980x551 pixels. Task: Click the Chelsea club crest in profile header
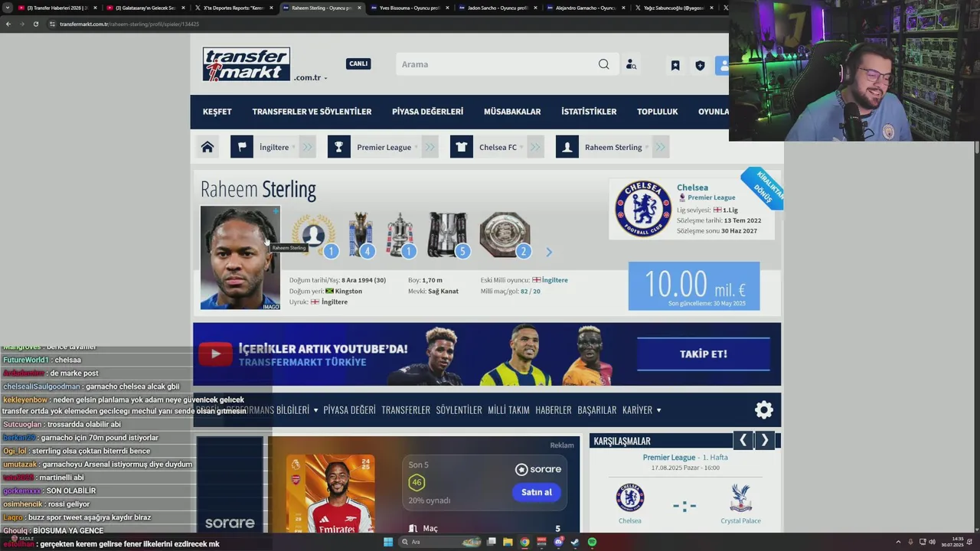coord(643,209)
